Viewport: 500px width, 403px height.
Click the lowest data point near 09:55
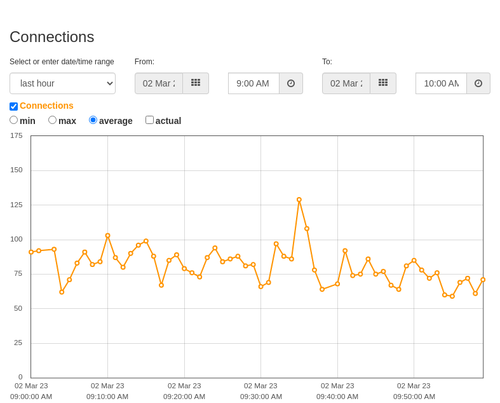click(x=452, y=296)
